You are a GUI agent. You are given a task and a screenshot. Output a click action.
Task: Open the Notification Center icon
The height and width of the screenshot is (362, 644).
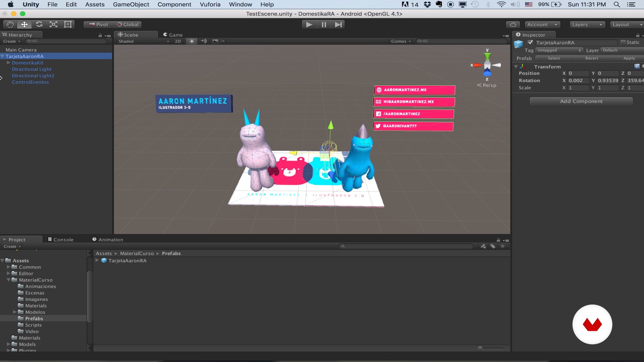(x=631, y=4)
